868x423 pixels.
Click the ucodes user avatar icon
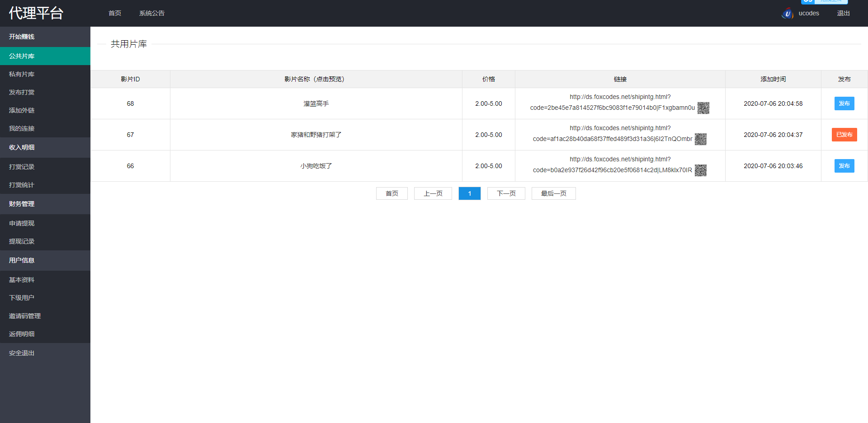pyautogui.click(x=787, y=14)
